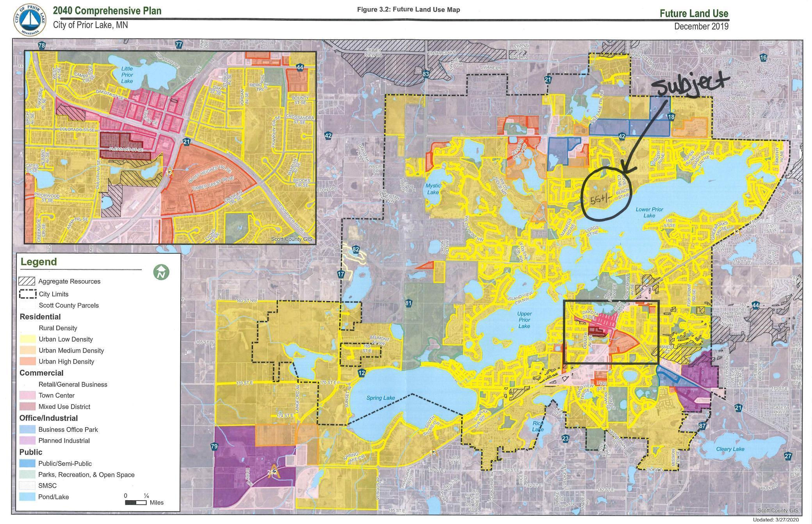This screenshot has height=524, width=812.
Task: Click the Little Prior Lake inset label
Action: pyautogui.click(x=127, y=75)
